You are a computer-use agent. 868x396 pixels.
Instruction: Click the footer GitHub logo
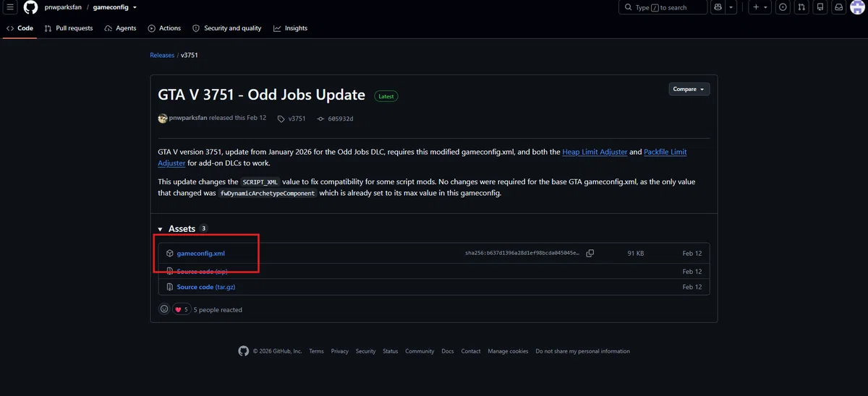pos(244,351)
